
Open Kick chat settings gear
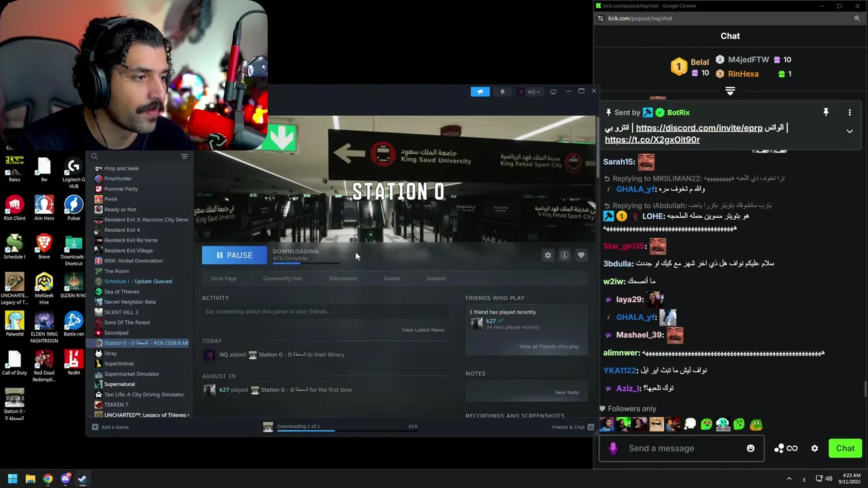pyautogui.click(x=814, y=448)
